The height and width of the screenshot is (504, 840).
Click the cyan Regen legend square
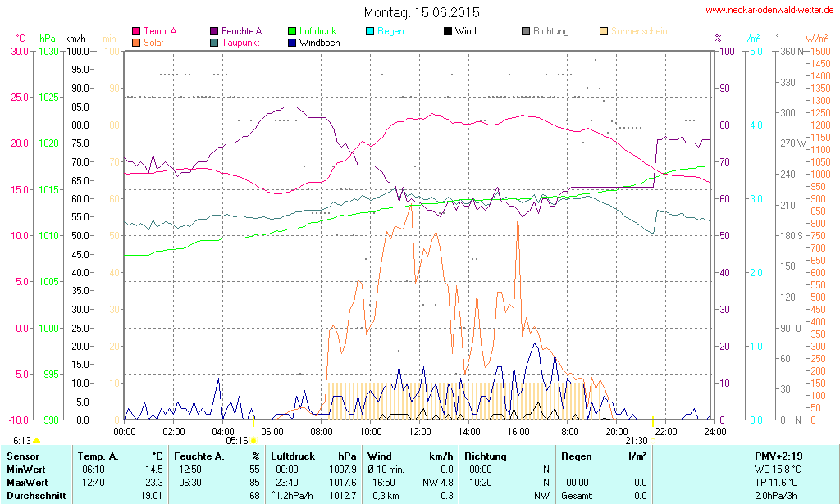(370, 31)
